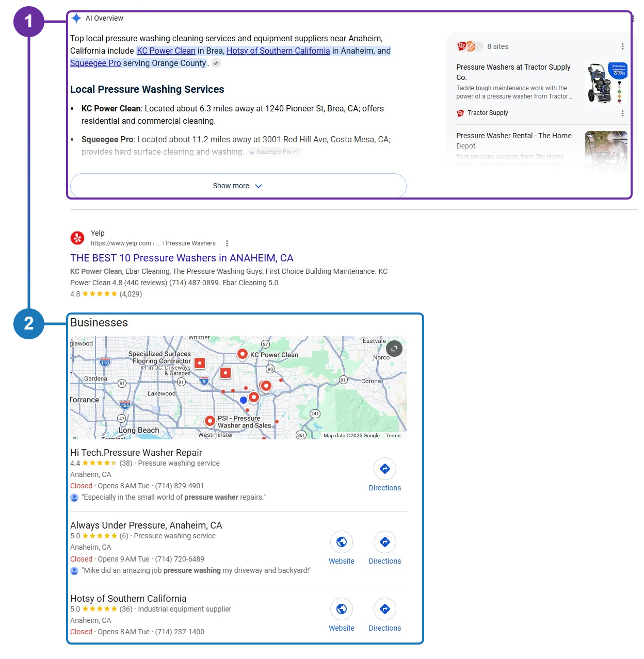The width and height of the screenshot is (644, 659).
Task: Expand the Businesses map to full view
Action: pyautogui.click(x=394, y=349)
